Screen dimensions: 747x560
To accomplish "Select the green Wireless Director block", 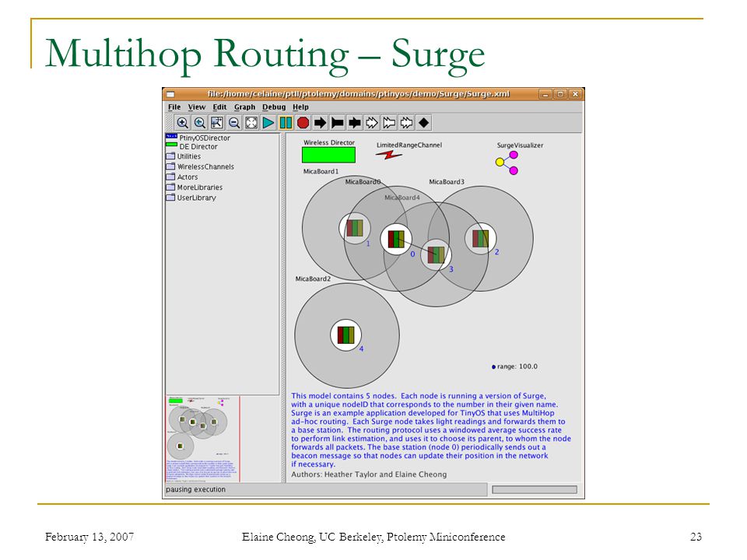I will [328, 156].
